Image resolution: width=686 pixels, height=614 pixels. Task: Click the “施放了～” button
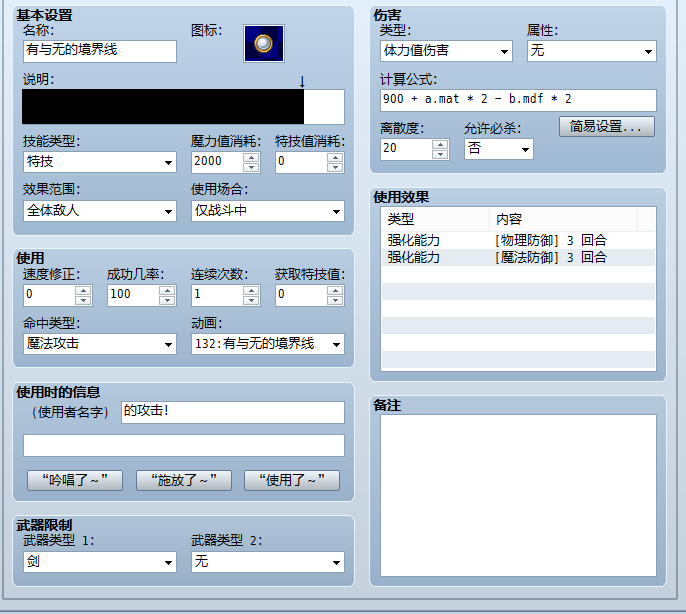[x=184, y=481]
